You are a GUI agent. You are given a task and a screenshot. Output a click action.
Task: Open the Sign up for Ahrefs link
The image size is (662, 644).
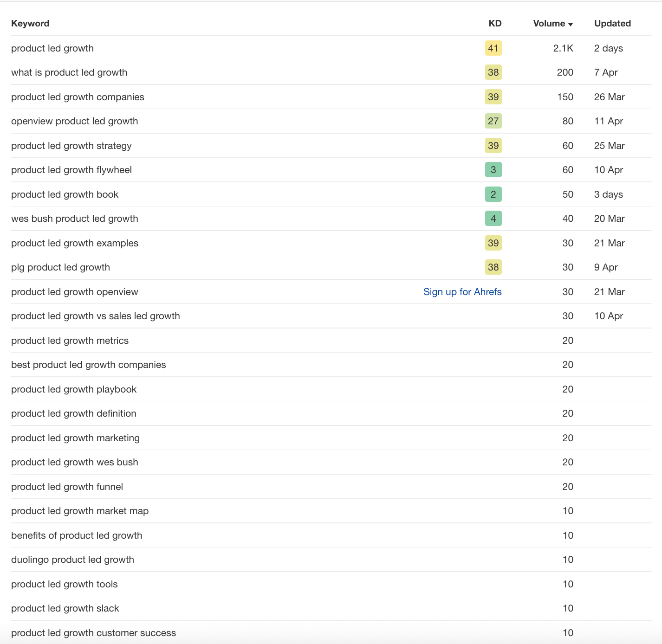pos(462,292)
